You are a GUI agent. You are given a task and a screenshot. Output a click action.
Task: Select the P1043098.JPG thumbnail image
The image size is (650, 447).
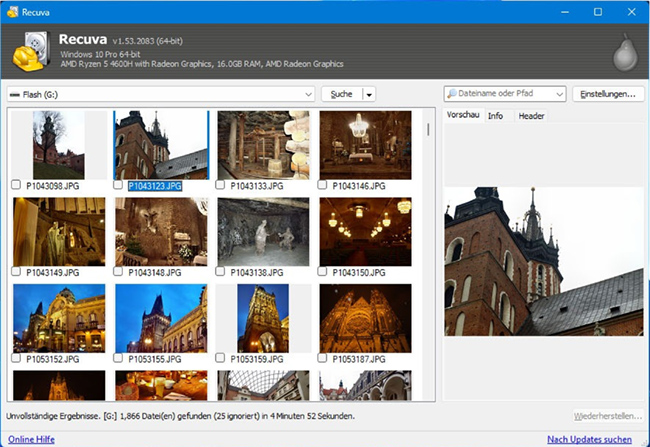point(59,145)
